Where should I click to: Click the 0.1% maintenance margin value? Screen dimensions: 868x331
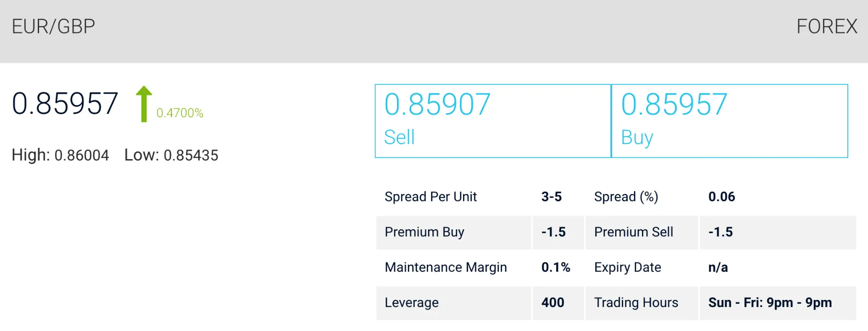point(556,267)
